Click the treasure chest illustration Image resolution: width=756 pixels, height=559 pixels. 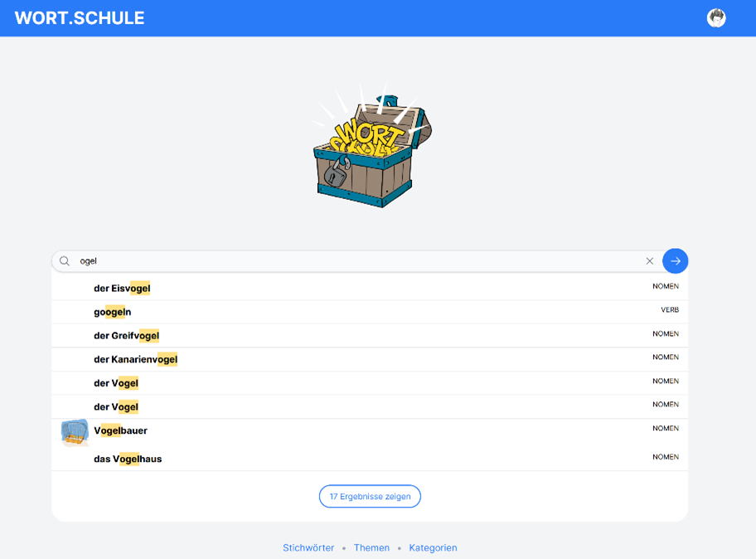pos(371,146)
